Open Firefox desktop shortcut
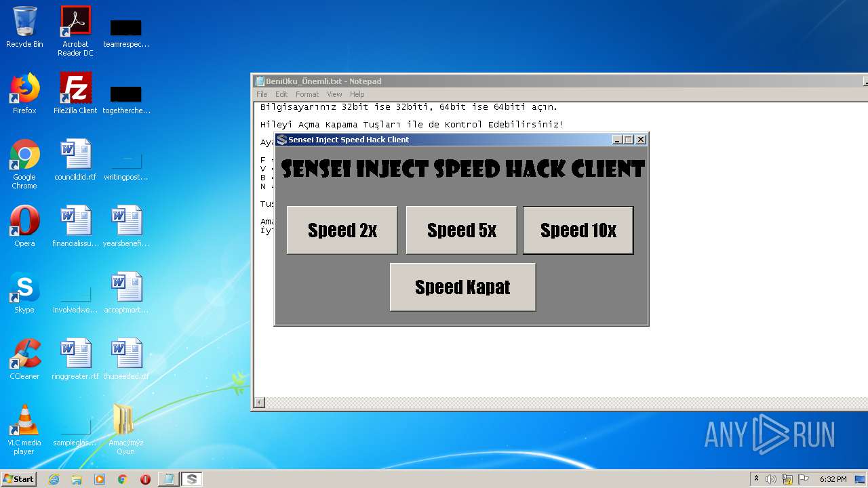The width and height of the screenshot is (868, 488). pos(24,94)
